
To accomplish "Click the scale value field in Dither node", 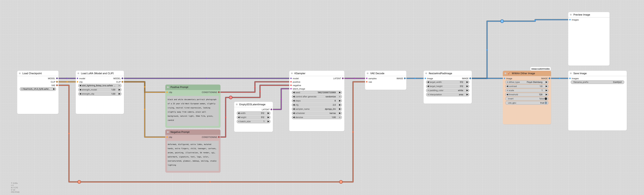I will pos(527,91).
